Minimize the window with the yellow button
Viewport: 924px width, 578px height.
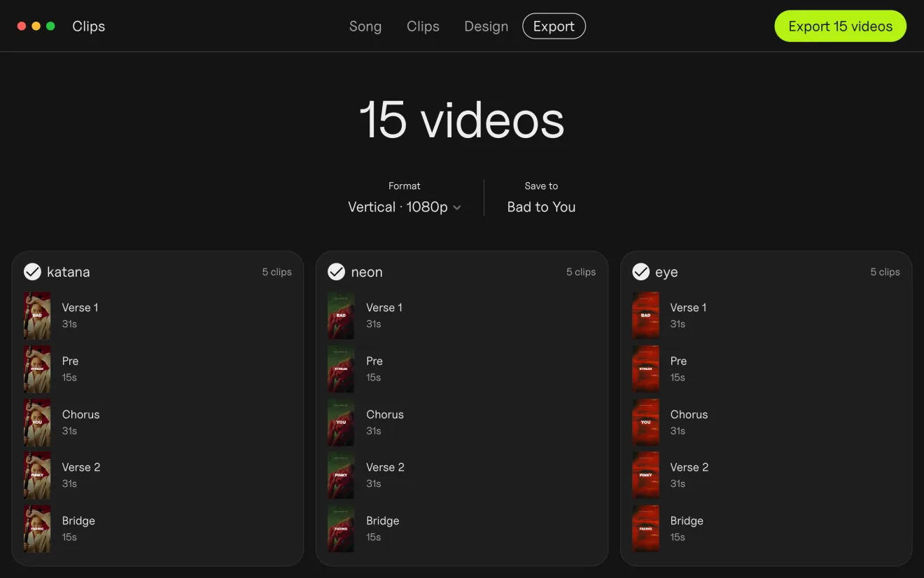click(36, 26)
